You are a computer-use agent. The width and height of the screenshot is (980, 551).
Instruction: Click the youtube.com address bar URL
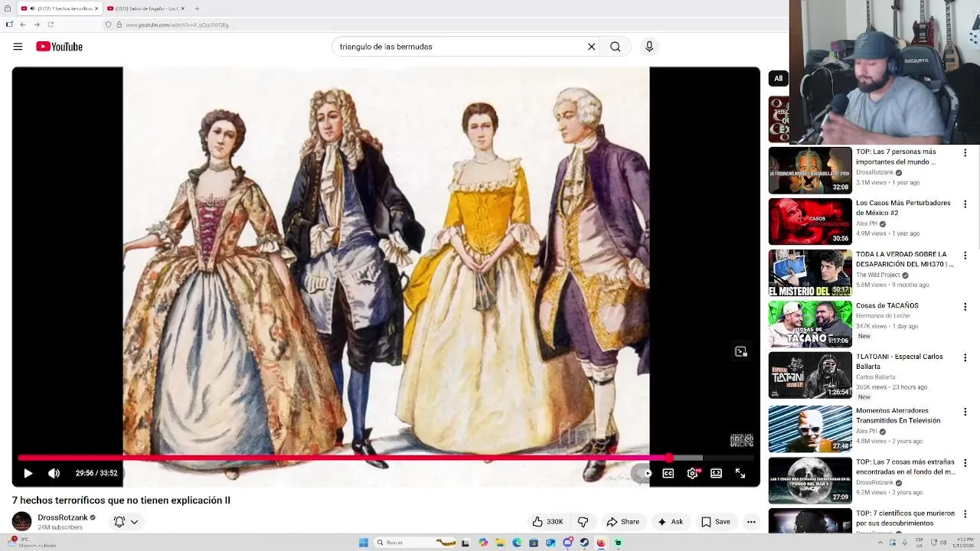pos(177,24)
